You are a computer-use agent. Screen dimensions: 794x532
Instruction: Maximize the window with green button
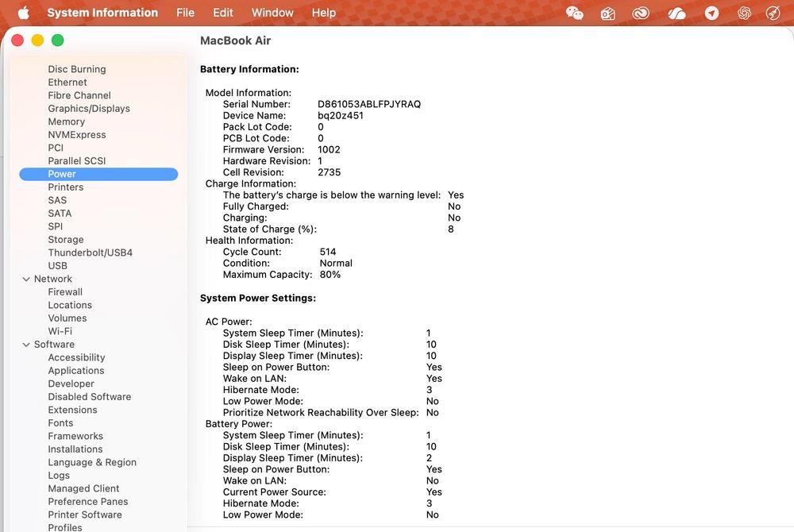pos(58,40)
